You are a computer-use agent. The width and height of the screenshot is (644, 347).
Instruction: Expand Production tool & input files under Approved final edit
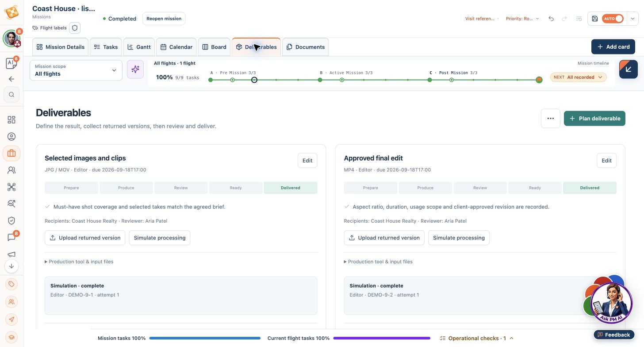tap(378, 262)
